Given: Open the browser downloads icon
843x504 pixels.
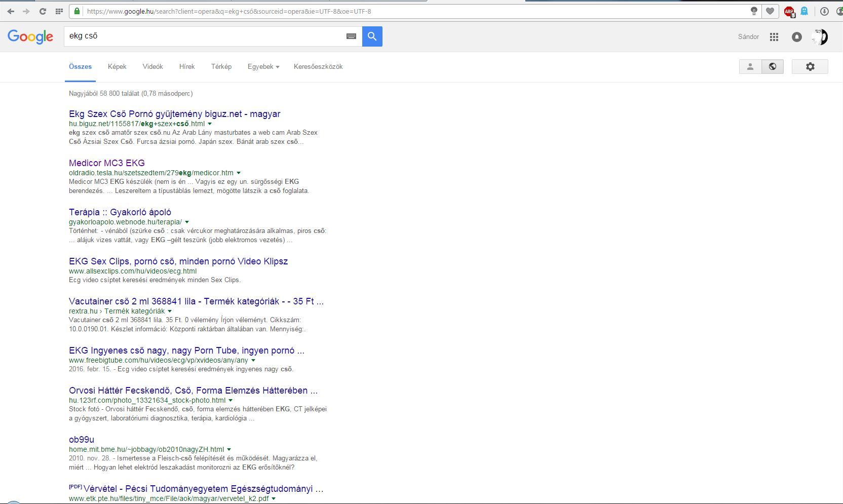Looking at the screenshot, I should point(824,11).
